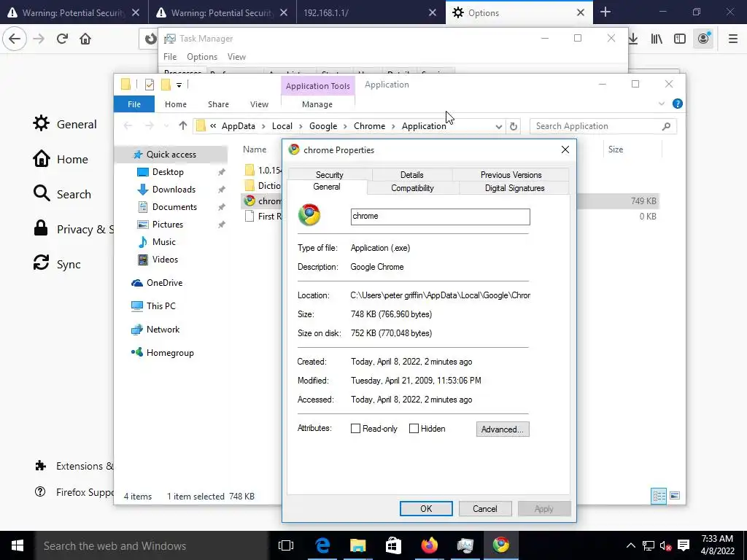
Task: Open Firefox Support help link
Action: (74, 492)
